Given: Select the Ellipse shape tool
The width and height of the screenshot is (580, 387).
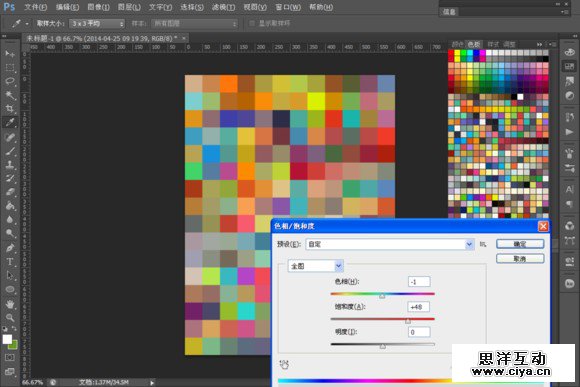Looking at the screenshot, I should (10, 289).
